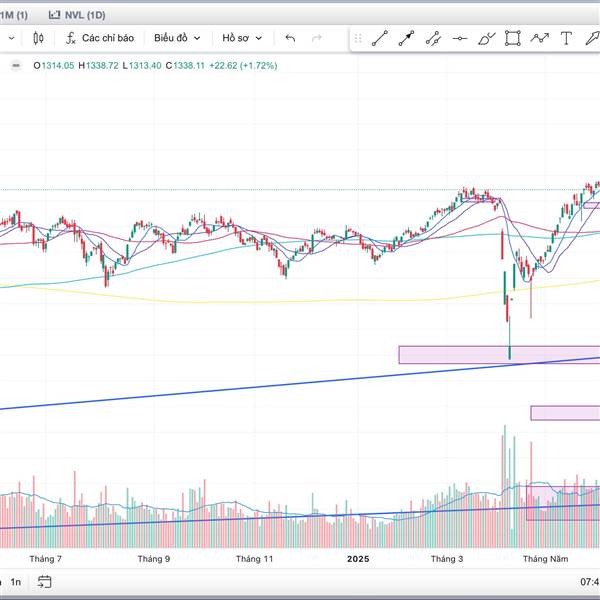Open the timeframe dropdown chevron
600x600 pixels.
(x=11, y=38)
